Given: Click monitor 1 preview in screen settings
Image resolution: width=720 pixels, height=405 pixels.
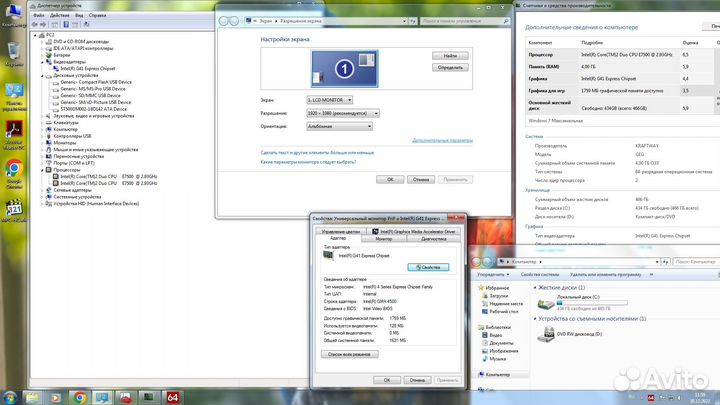Looking at the screenshot, I should [x=344, y=69].
